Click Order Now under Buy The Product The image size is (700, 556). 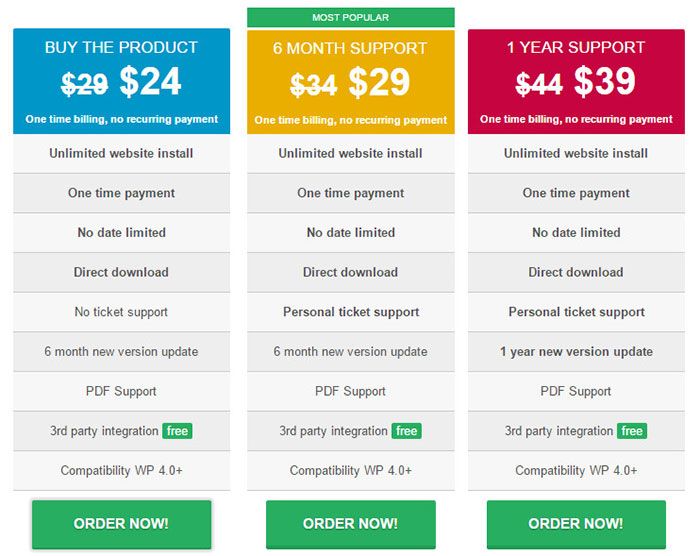121,524
